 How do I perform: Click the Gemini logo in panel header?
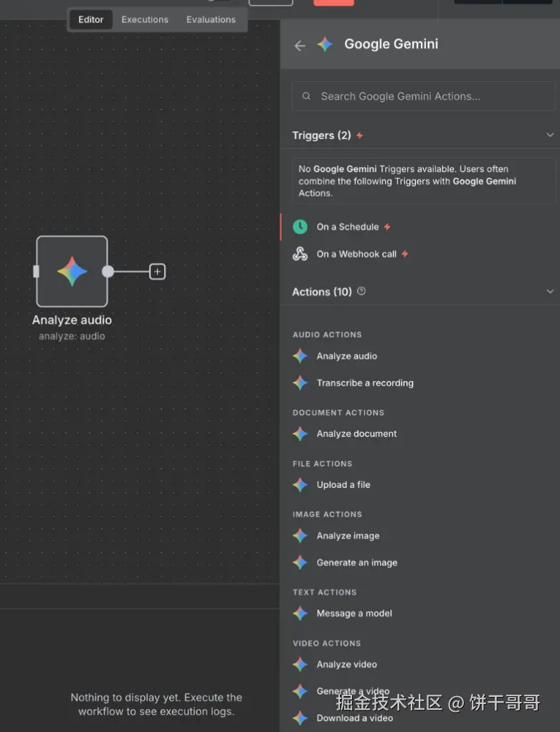point(325,44)
